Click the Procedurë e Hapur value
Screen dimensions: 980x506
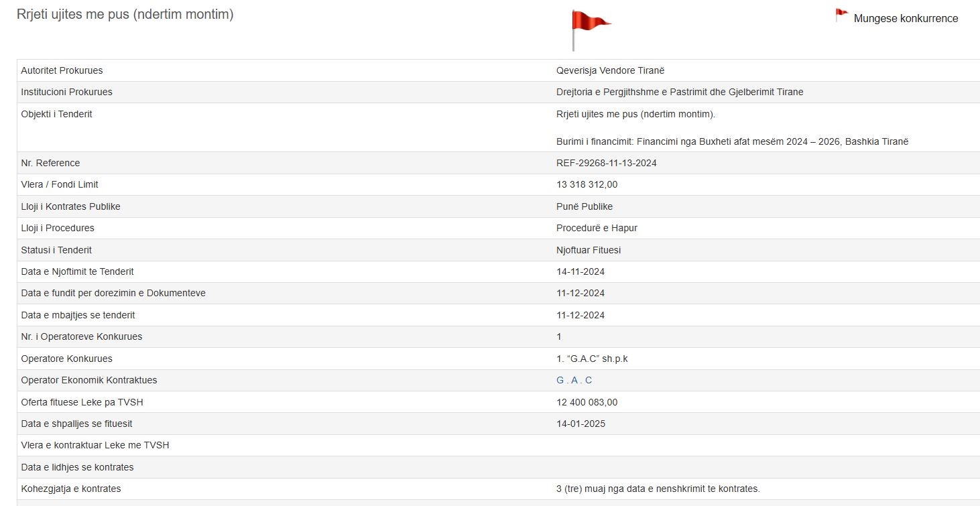(597, 228)
